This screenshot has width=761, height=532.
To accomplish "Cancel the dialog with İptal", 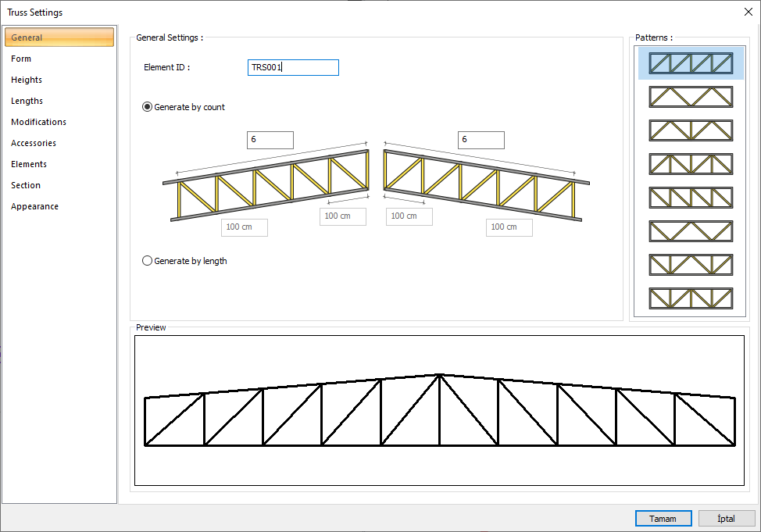I will (x=727, y=518).
